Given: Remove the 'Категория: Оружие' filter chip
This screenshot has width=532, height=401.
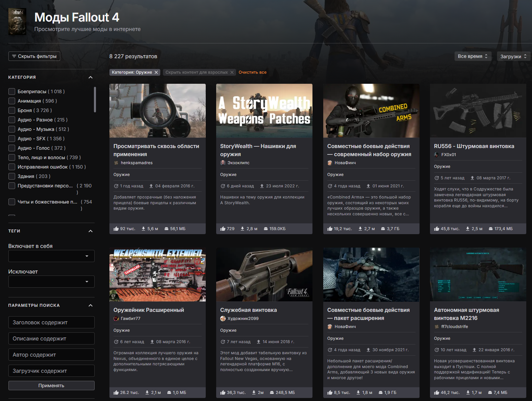Looking at the screenshot, I should point(156,72).
